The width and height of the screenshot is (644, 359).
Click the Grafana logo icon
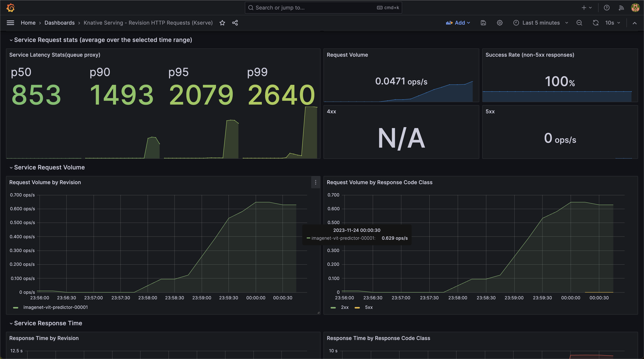coord(10,8)
